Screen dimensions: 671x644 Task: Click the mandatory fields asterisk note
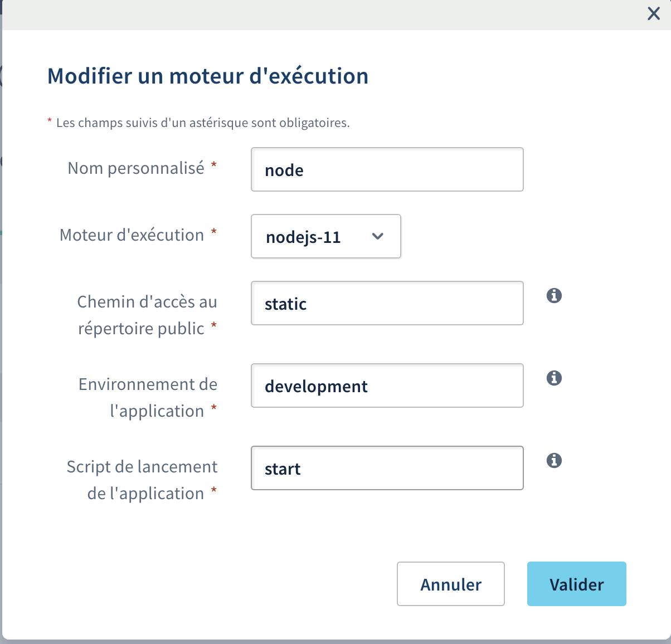[x=202, y=123]
